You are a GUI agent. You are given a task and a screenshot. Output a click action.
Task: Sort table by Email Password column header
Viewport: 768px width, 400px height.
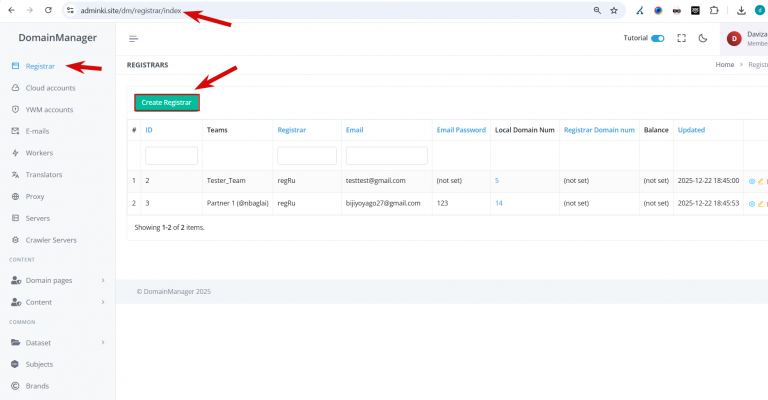tap(461, 130)
